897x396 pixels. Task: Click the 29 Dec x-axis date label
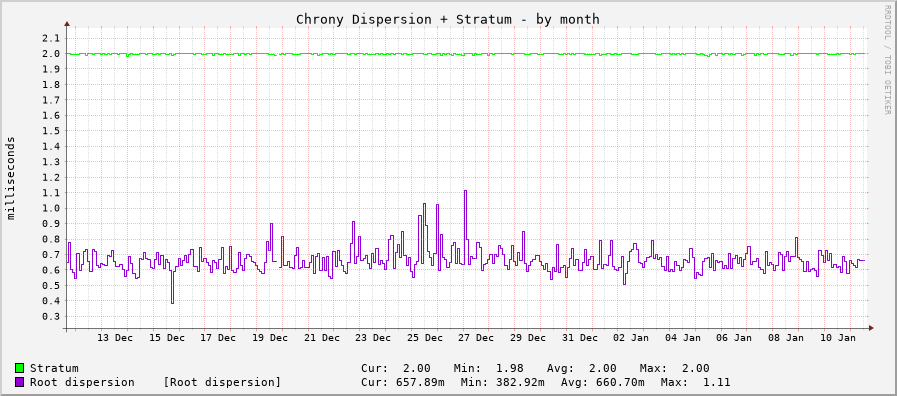point(529,338)
